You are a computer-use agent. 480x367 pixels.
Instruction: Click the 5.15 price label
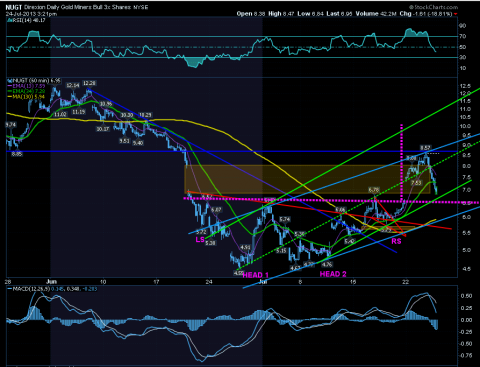(281, 250)
